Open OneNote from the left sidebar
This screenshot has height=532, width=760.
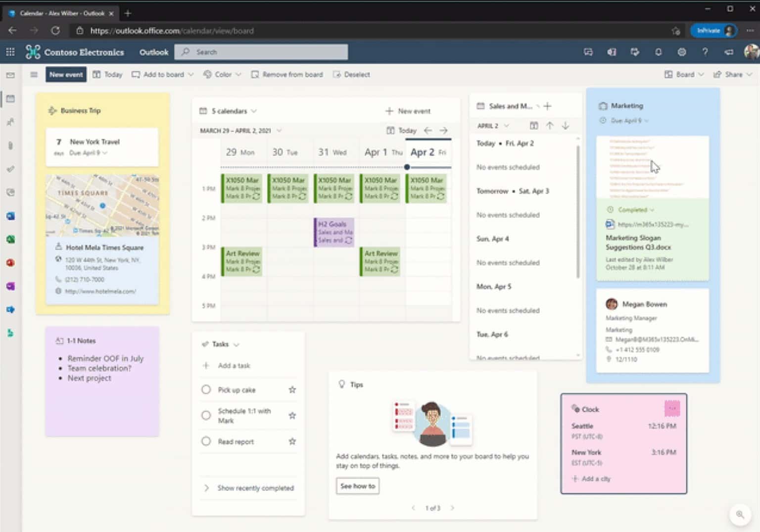coord(10,286)
